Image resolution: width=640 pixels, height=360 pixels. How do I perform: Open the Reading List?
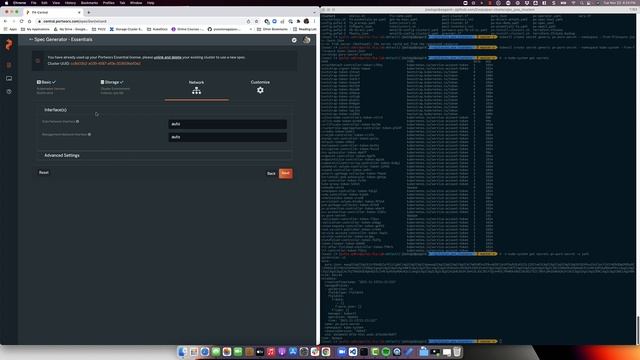tap(304, 29)
